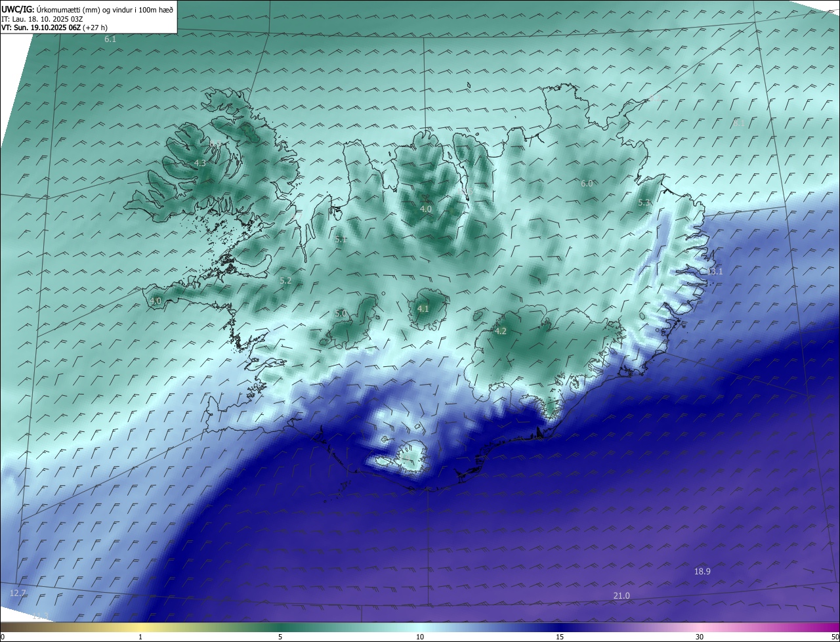Screen dimensions: 840x642
Task: Click the 8.1 value label
Action: pos(739,123)
